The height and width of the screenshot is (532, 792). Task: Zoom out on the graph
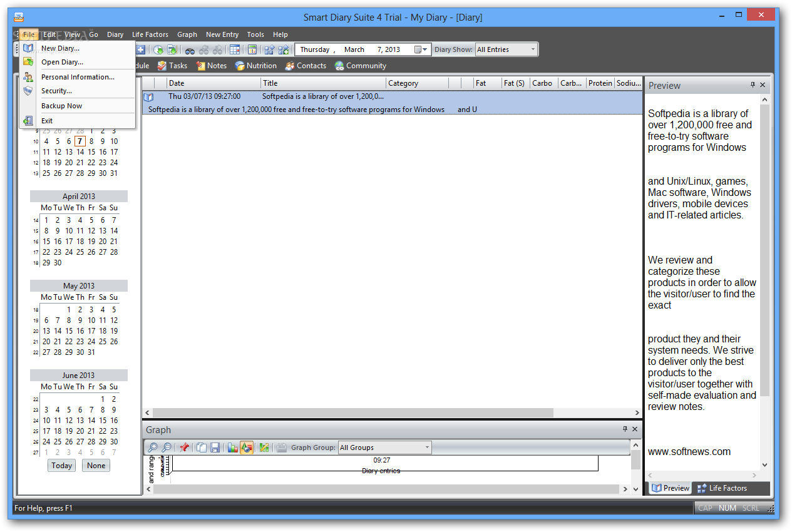coord(167,448)
